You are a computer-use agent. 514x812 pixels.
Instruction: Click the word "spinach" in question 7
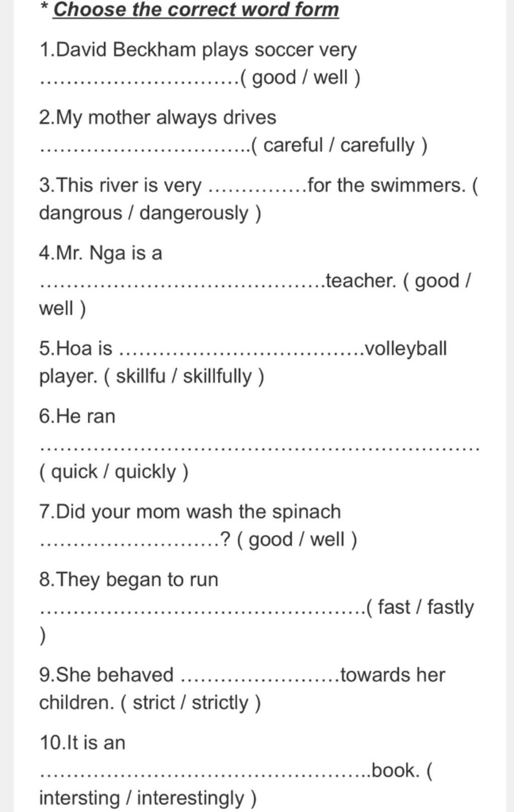306,512
